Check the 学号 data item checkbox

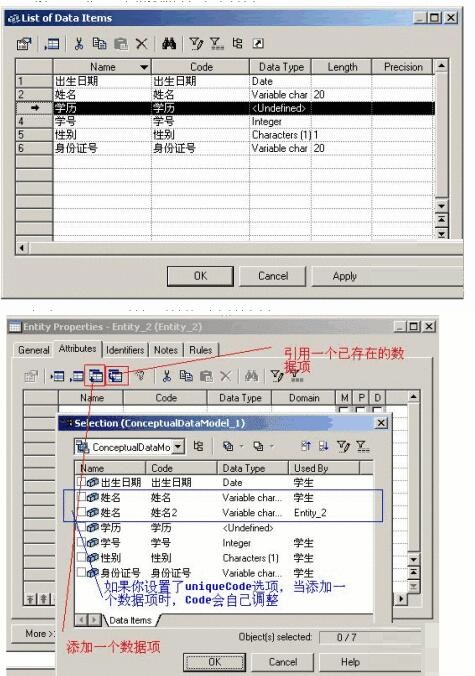coord(81,542)
